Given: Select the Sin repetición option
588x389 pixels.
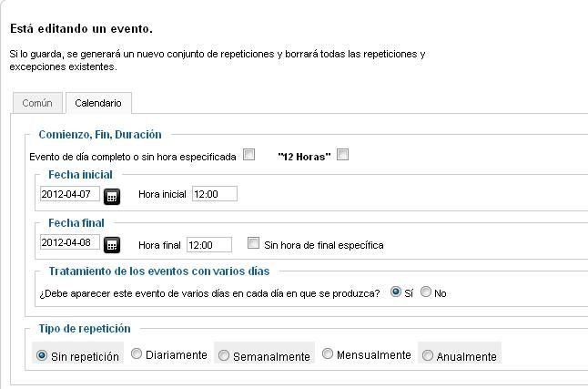Looking at the screenshot, I should click(x=42, y=355).
